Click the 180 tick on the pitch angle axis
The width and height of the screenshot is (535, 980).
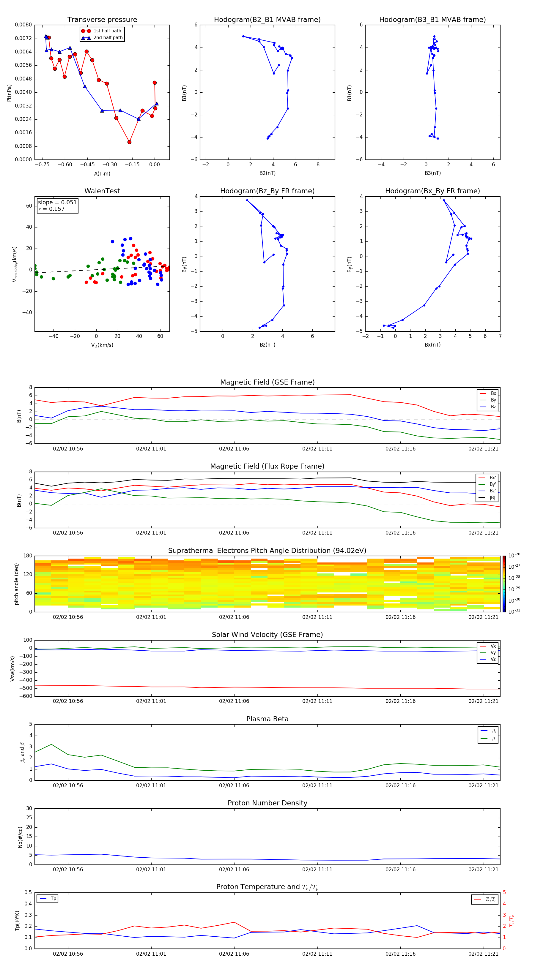(28, 556)
